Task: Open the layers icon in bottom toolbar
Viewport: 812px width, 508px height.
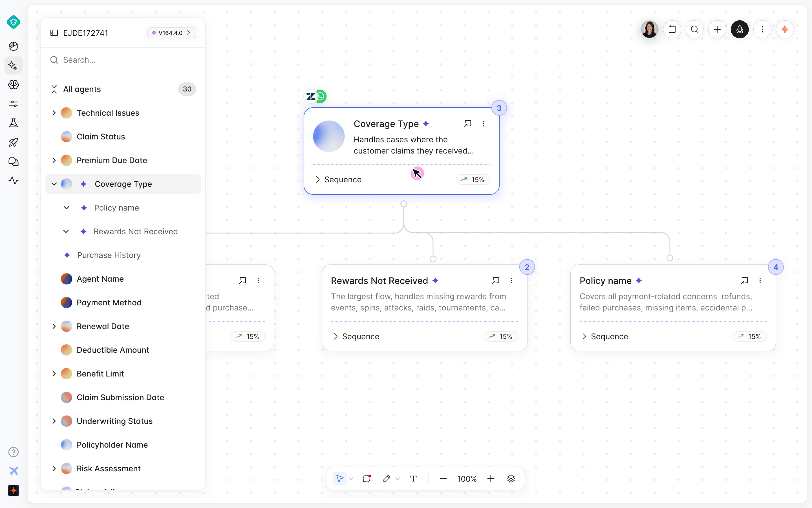Action: [511, 478]
